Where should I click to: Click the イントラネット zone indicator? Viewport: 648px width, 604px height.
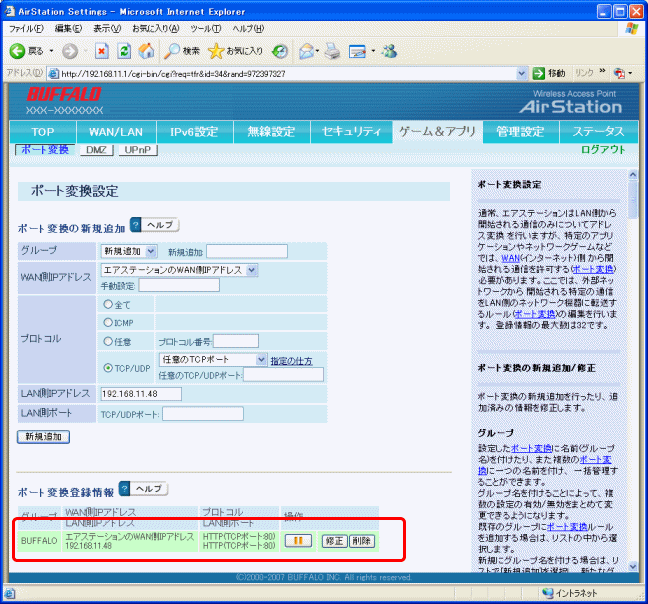click(571, 593)
